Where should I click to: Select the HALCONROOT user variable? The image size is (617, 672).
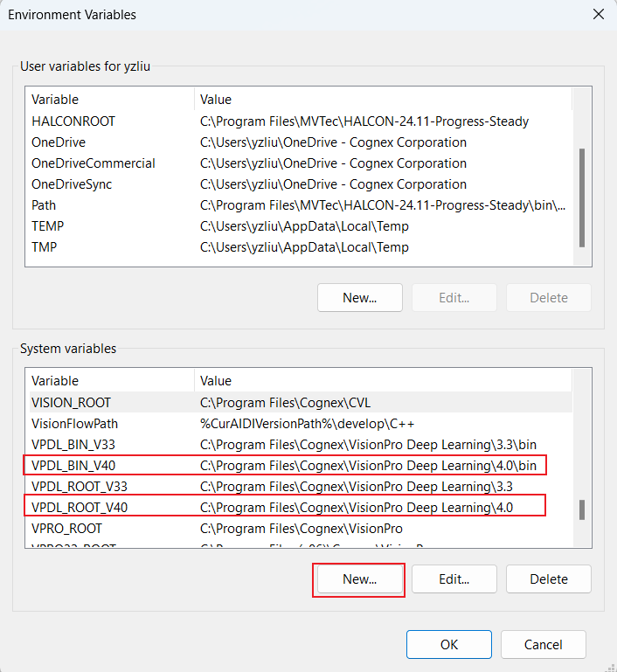(x=301, y=121)
